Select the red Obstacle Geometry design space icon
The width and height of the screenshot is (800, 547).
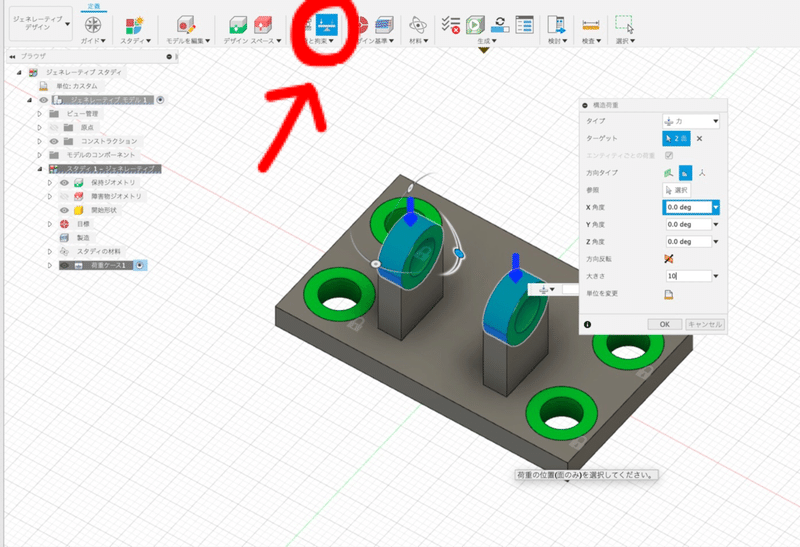tap(263, 24)
